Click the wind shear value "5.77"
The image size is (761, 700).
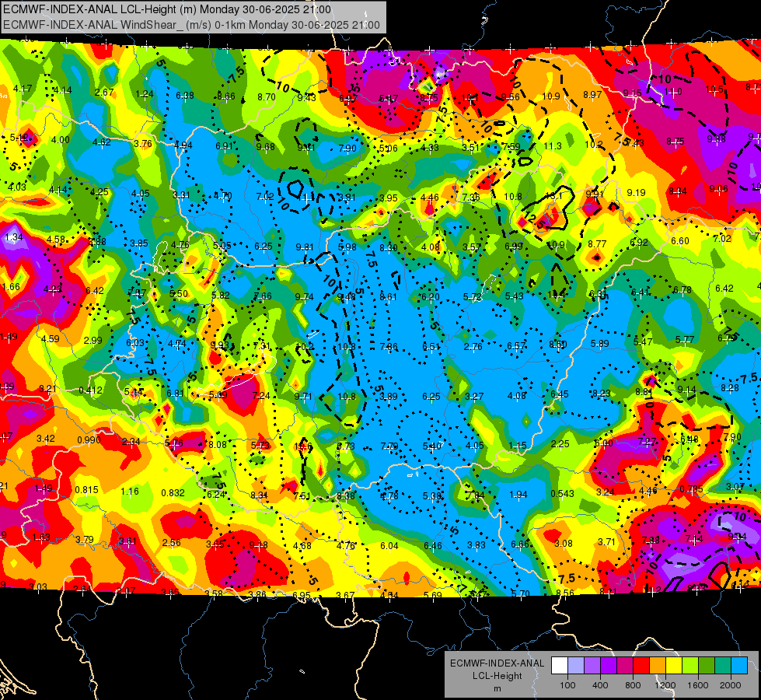coord(685,340)
